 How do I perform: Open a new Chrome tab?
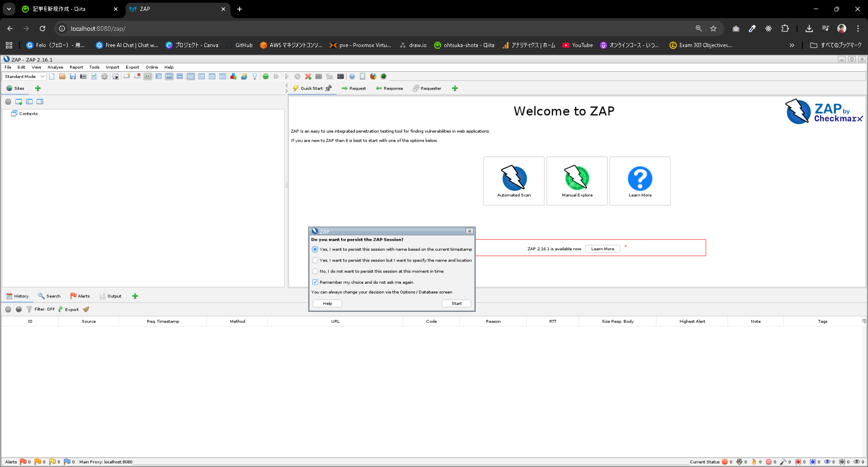240,9
